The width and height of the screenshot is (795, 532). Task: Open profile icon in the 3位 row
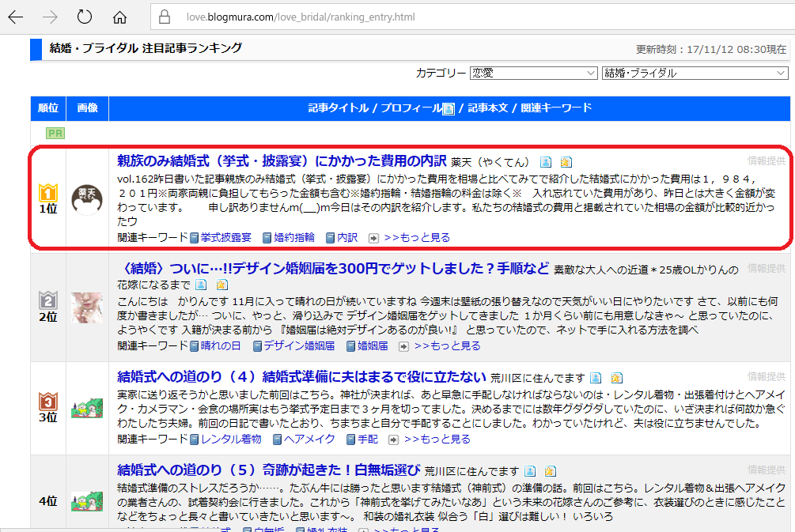click(596, 378)
